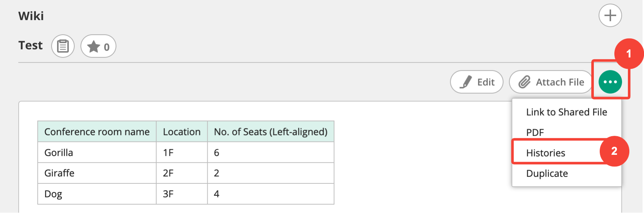The height and width of the screenshot is (213, 644).
Task: Click the Edit pencil button
Action: point(477,82)
